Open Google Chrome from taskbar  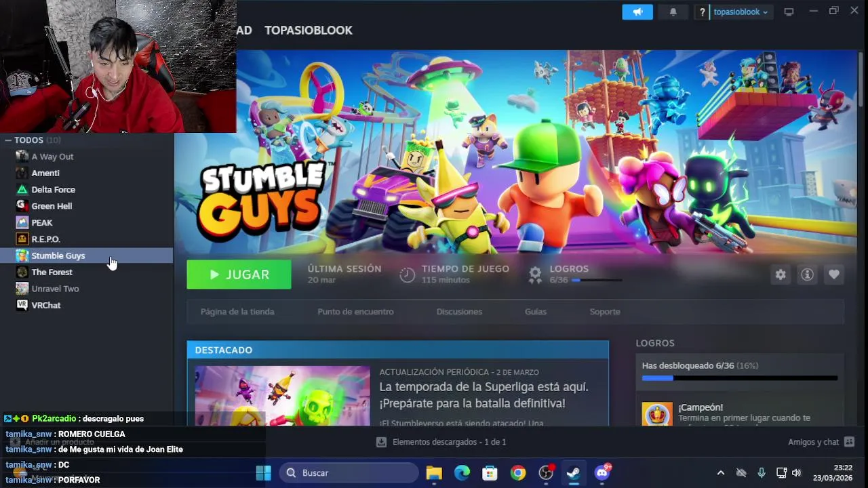(x=518, y=473)
